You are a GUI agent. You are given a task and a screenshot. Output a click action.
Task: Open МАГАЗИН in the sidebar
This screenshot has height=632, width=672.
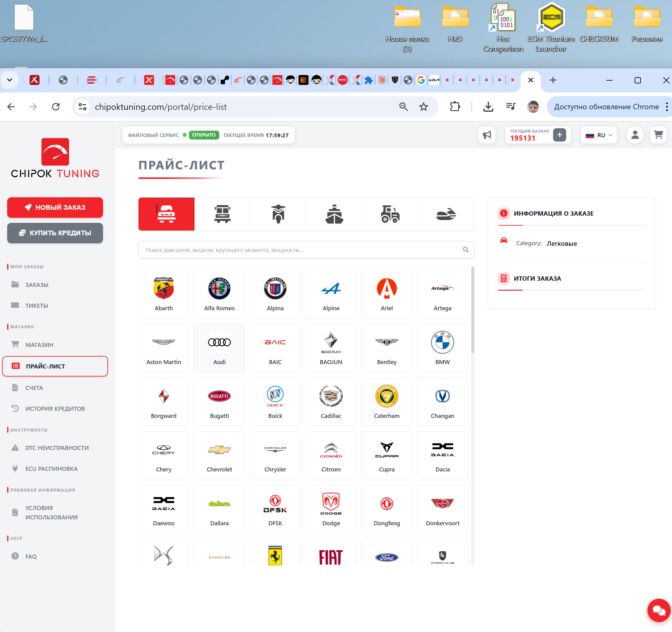39,345
